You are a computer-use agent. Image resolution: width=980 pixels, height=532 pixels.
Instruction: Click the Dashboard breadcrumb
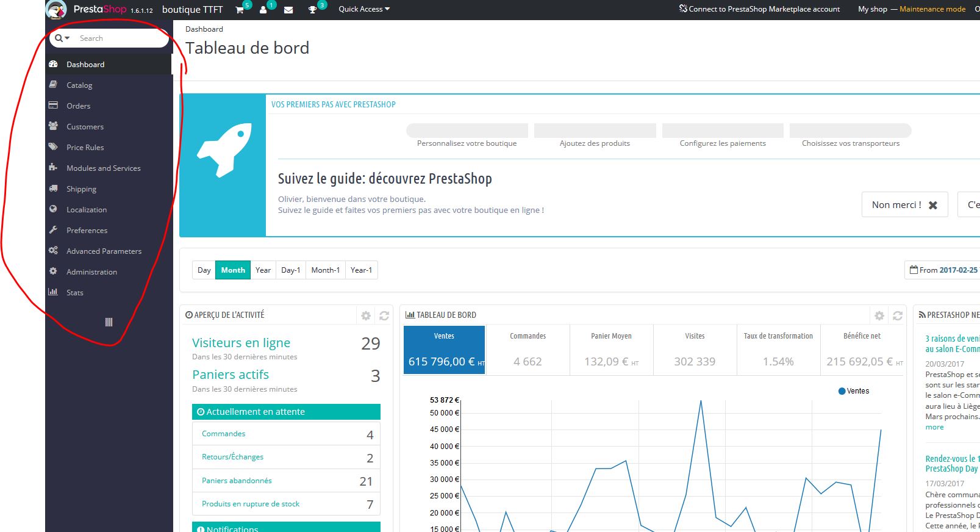[x=204, y=29]
